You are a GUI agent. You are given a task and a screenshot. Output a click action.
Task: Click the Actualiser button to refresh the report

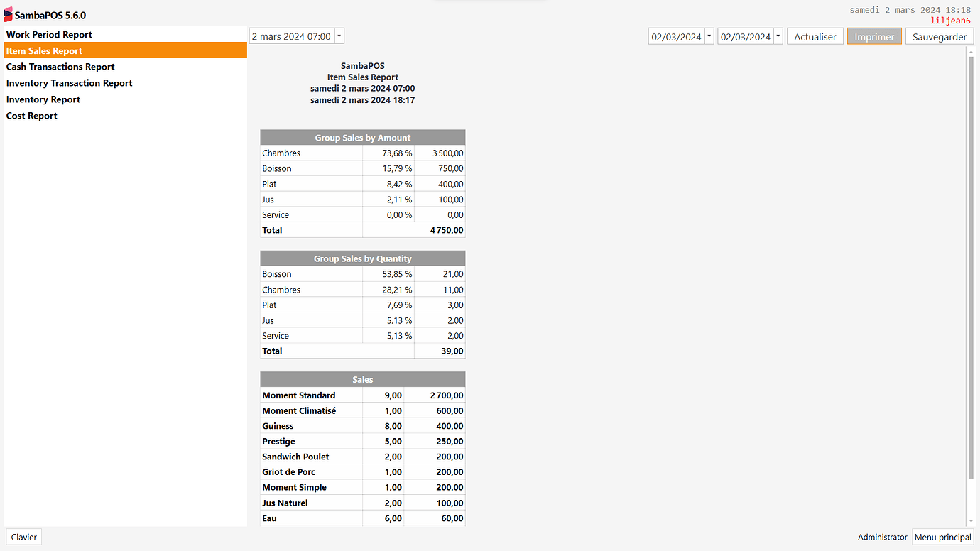tap(815, 36)
